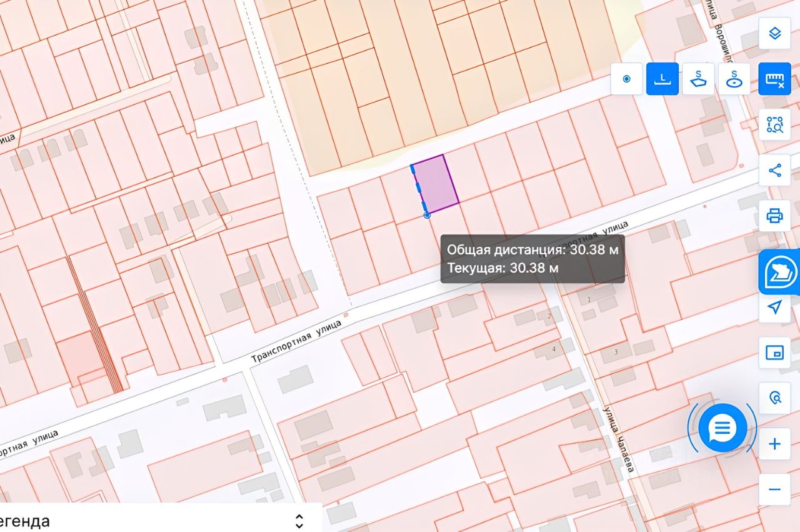Select the point coordinate measurement tool

[x=626, y=79]
